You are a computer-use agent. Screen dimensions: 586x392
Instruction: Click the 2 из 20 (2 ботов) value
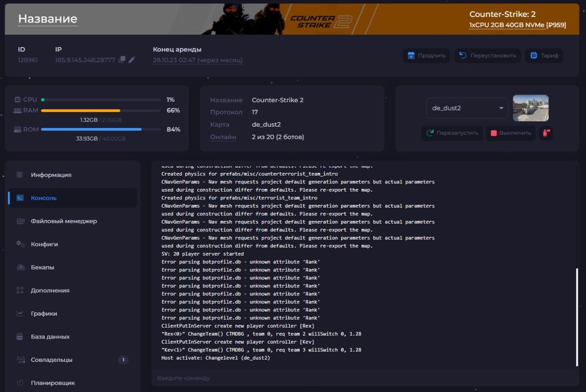click(x=278, y=137)
